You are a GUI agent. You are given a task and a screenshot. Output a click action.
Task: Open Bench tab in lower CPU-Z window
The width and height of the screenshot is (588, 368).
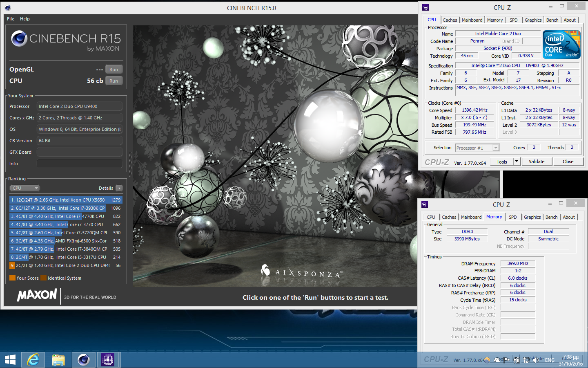click(552, 217)
